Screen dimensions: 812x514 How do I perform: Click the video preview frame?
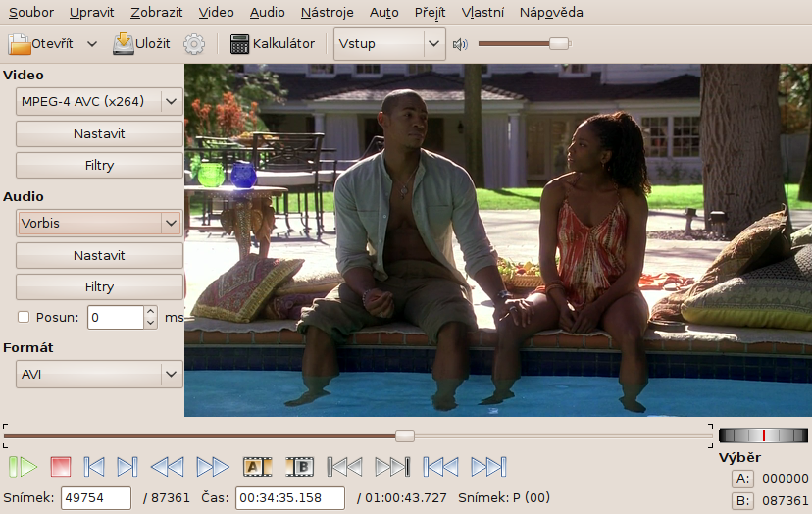click(497, 240)
